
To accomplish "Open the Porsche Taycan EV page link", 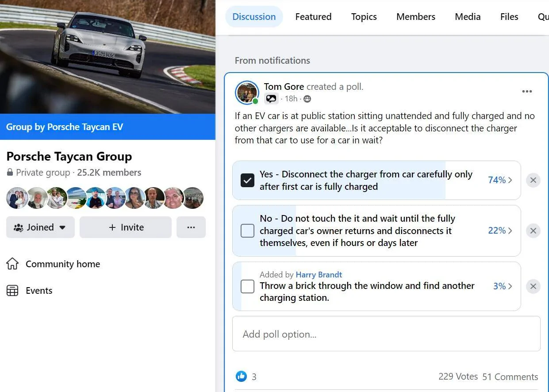I will click(85, 127).
